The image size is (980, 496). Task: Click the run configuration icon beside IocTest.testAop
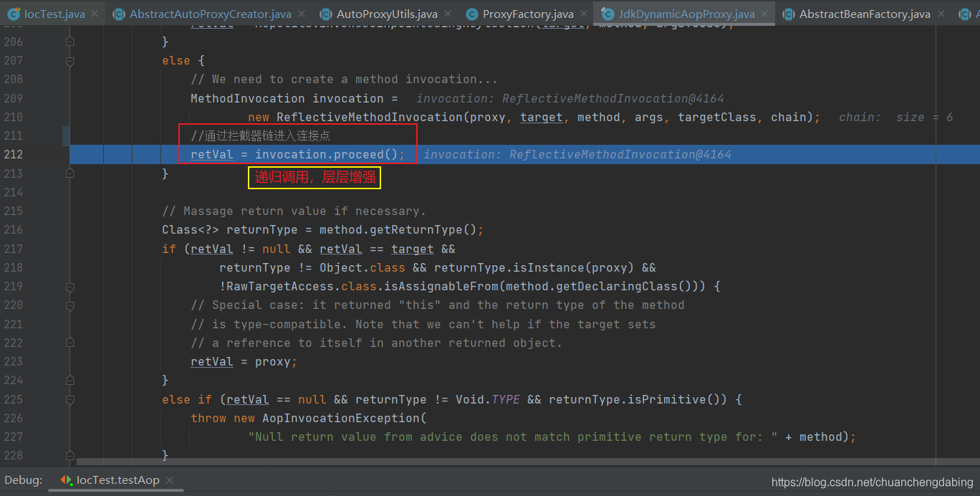[x=66, y=480]
